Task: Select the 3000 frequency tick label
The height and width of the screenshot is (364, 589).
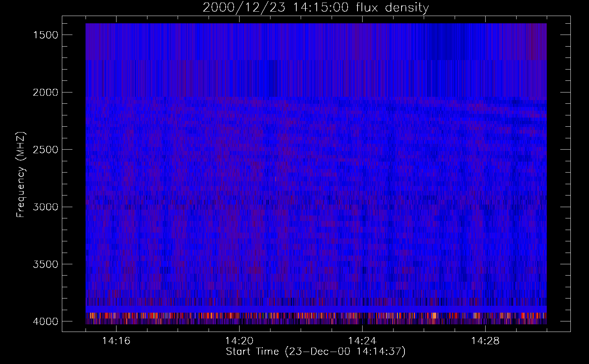Action: point(46,207)
